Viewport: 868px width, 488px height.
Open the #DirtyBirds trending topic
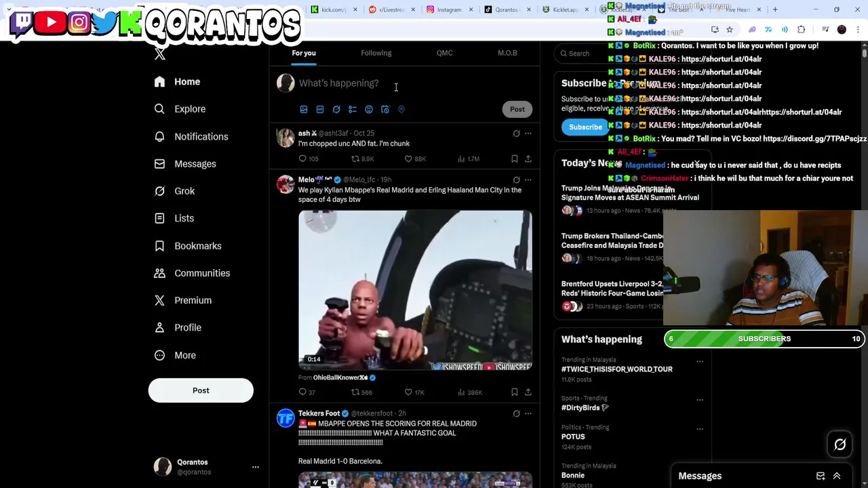click(585, 407)
